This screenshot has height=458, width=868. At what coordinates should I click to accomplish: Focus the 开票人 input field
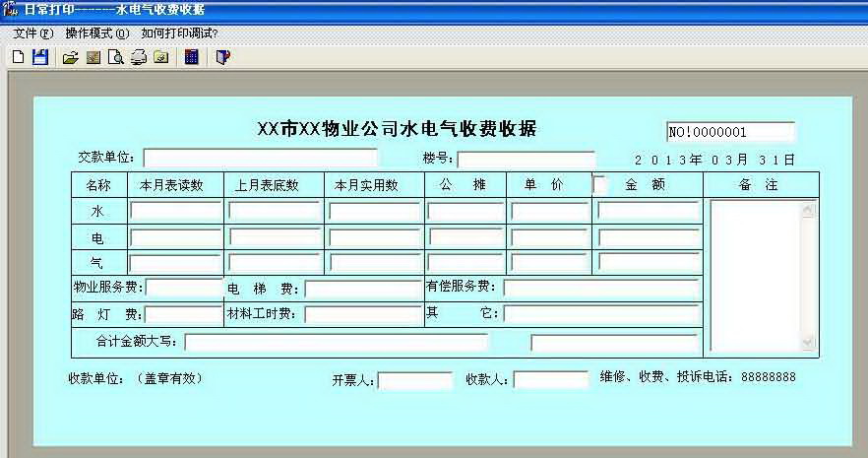(414, 380)
